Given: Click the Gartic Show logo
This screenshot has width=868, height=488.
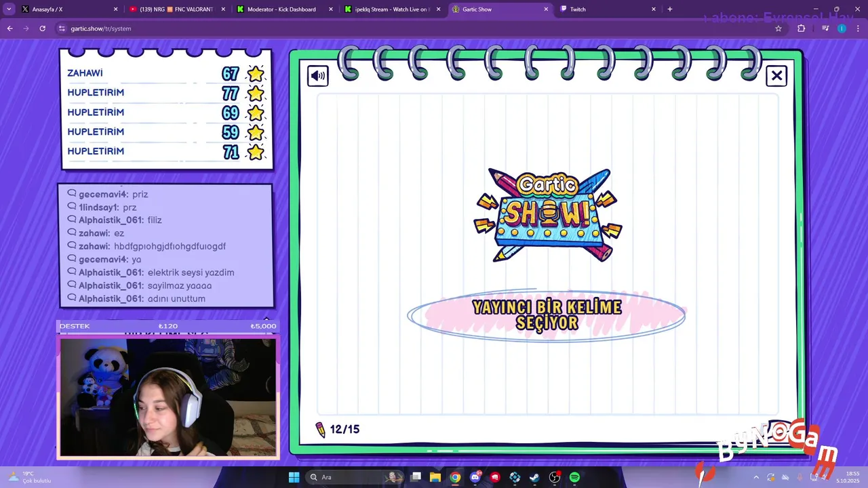Looking at the screenshot, I should [x=549, y=215].
